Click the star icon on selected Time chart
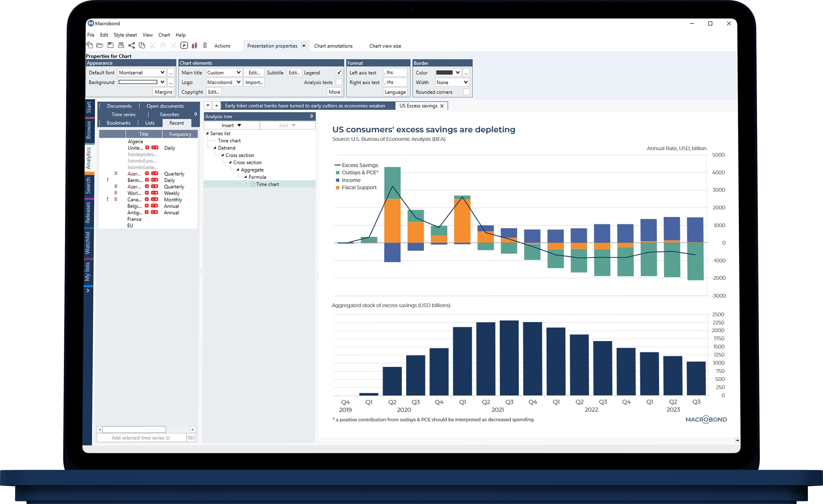The height and width of the screenshot is (504, 823). coord(253,184)
